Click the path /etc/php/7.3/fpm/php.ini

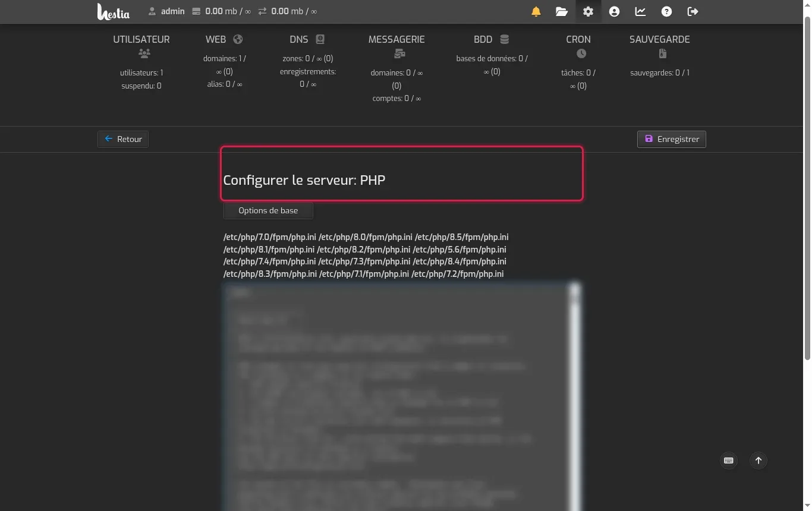click(364, 261)
